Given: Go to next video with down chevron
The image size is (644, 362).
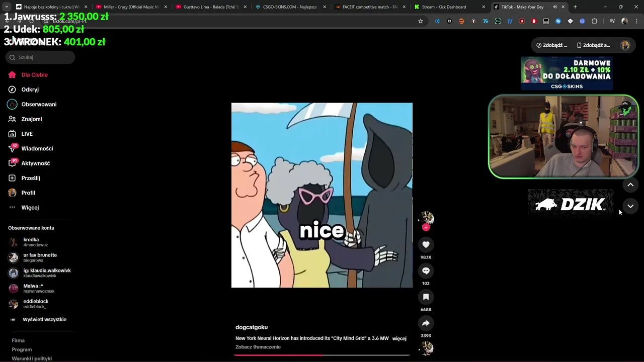Looking at the screenshot, I should (630, 206).
